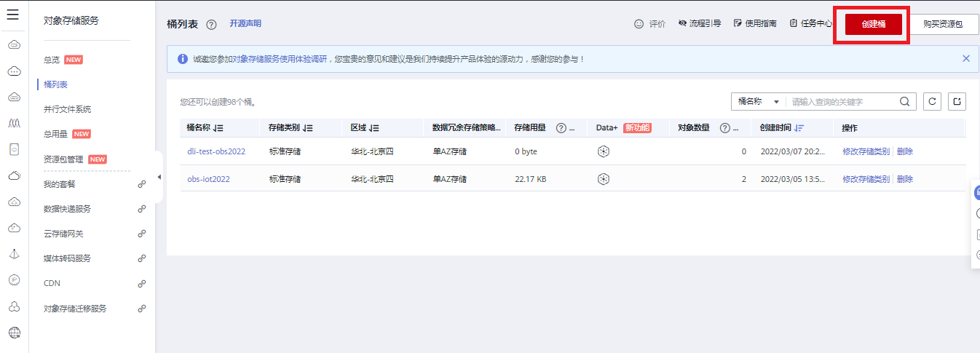Open bucket obs-iot2022
The height and width of the screenshot is (353, 980).
[208, 179]
